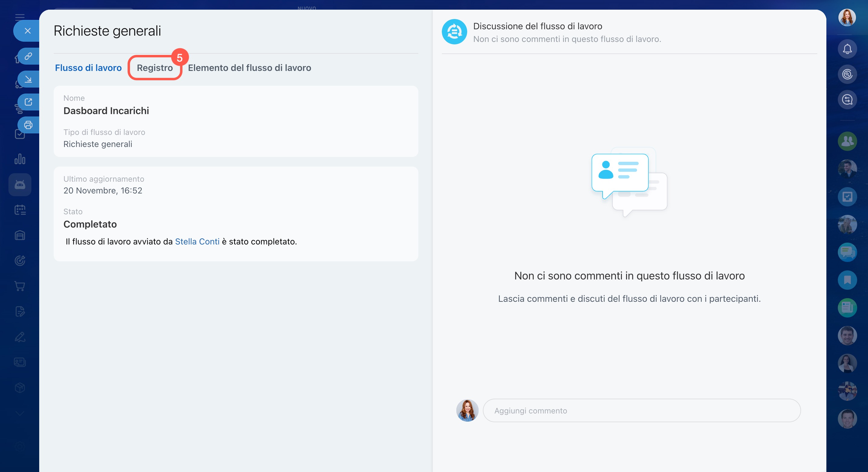The width and height of the screenshot is (868, 472).
Task: Open Stella Conti profile link
Action: [197, 241]
